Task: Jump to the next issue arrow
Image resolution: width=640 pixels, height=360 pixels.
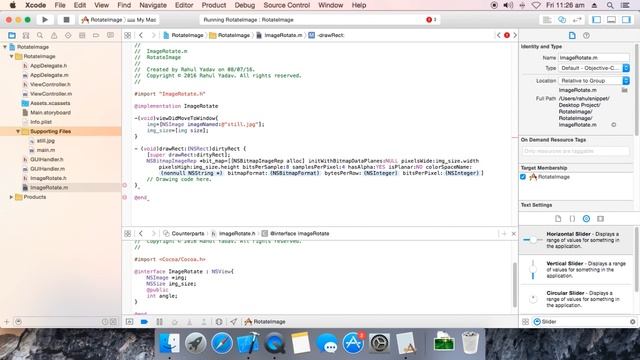Action: pos(515,36)
